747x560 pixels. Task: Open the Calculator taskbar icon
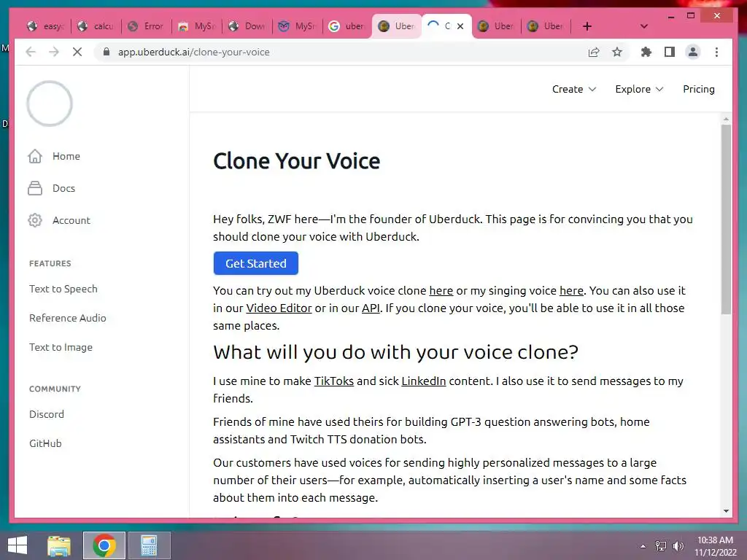pos(149,545)
